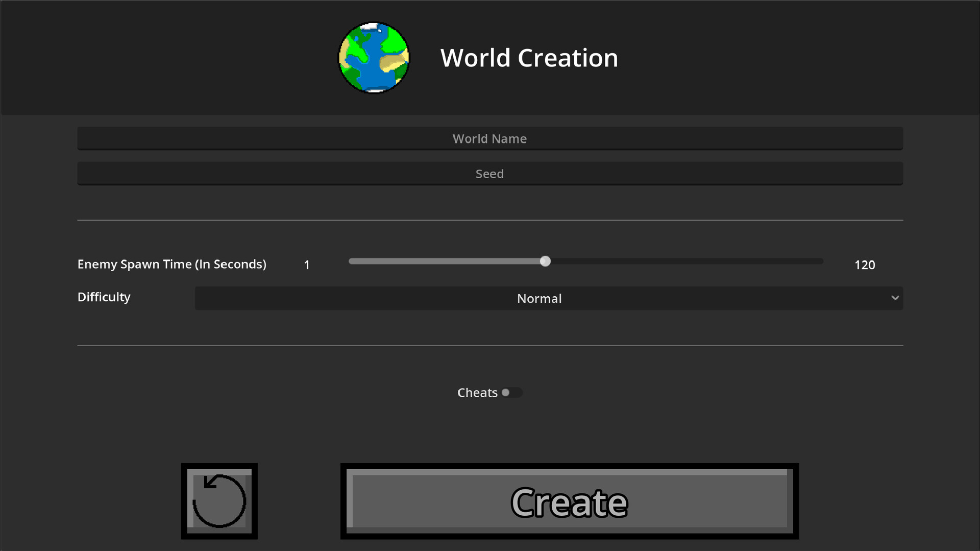
Task: Click the minimum value 1 of slider
Action: (x=307, y=265)
